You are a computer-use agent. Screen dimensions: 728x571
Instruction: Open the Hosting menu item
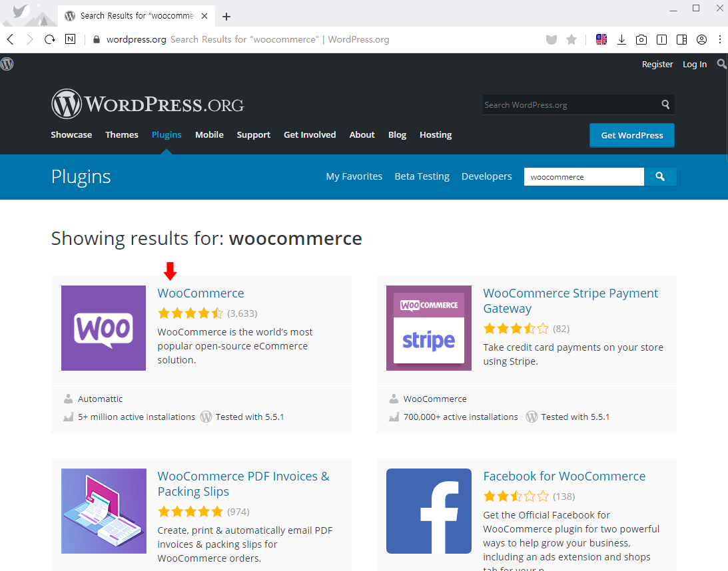(436, 135)
